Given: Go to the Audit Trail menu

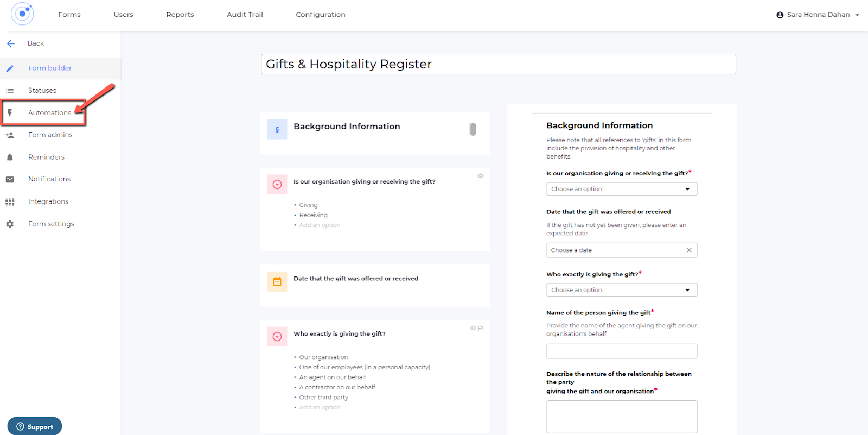Looking at the screenshot, I should point(245,15).
